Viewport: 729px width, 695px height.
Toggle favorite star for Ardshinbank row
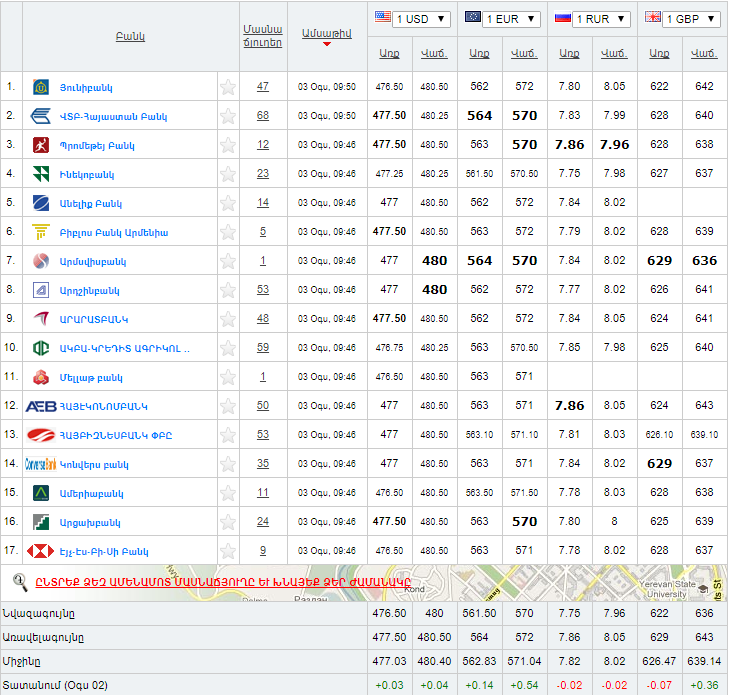click(x=228, y=290)
